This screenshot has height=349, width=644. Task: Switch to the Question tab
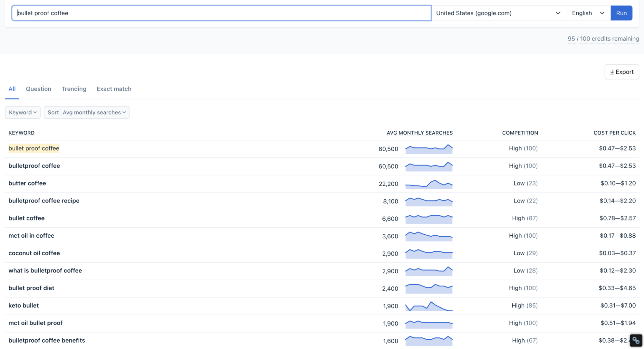[x=38, y=89]
